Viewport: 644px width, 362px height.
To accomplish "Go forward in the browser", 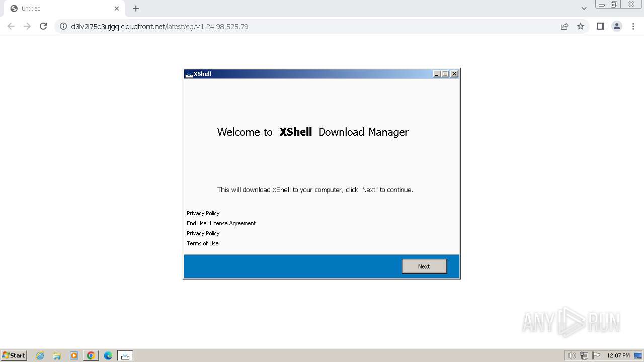I will coord(27,26).
